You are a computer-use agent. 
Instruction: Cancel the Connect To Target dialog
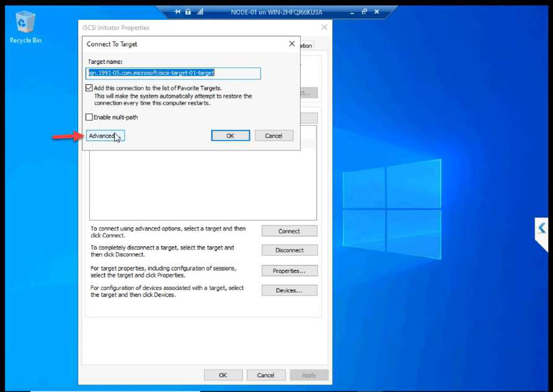(274, 136)
